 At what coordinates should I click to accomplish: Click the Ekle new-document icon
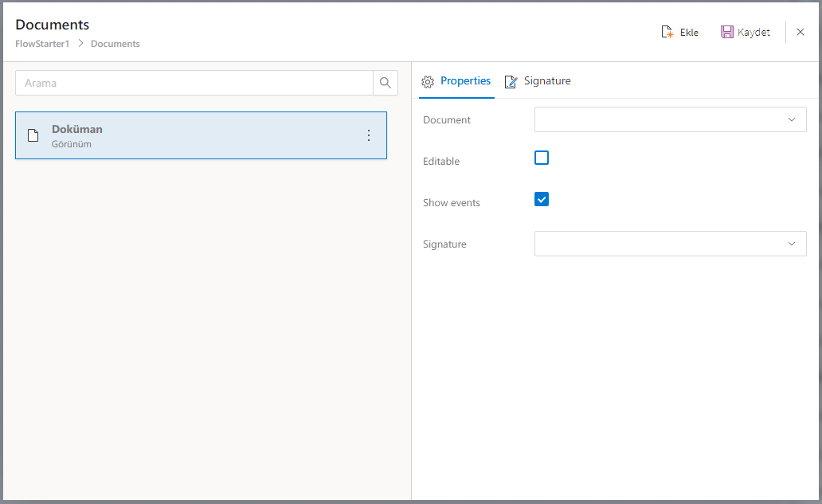667,33
